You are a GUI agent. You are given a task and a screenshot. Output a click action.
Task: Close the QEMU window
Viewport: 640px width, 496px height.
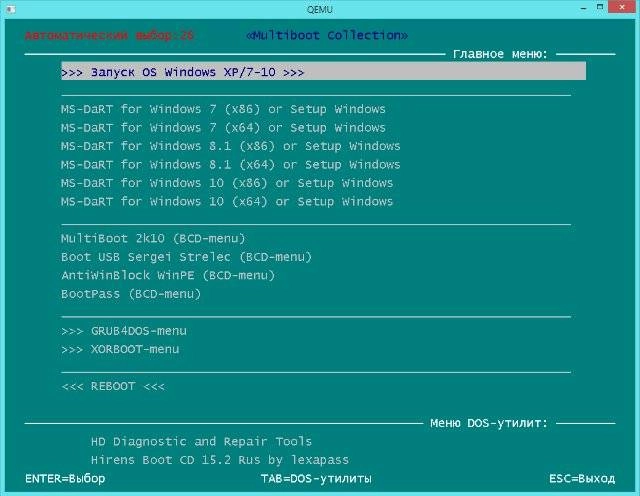622,7
